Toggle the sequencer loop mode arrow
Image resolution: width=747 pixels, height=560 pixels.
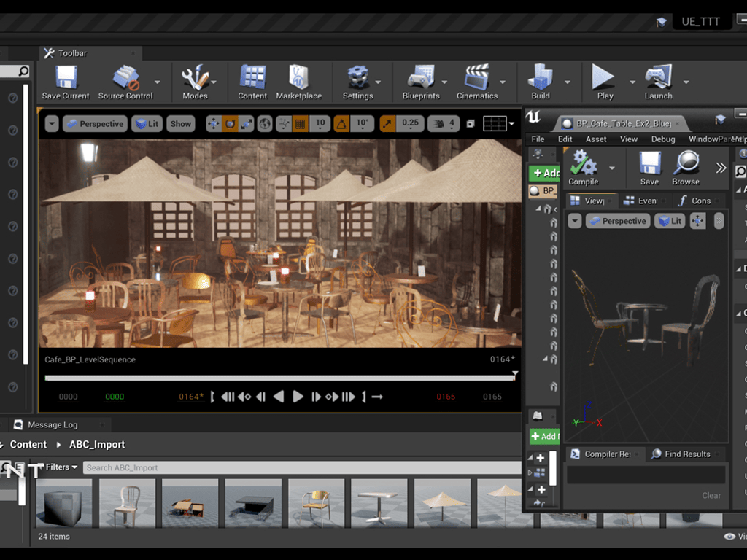point(377,397)
